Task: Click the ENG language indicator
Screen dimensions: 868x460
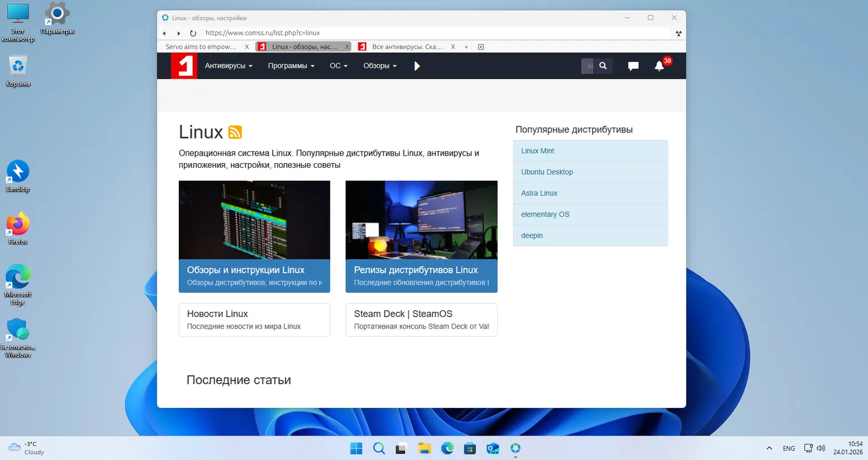Action: tap(789, 448)
